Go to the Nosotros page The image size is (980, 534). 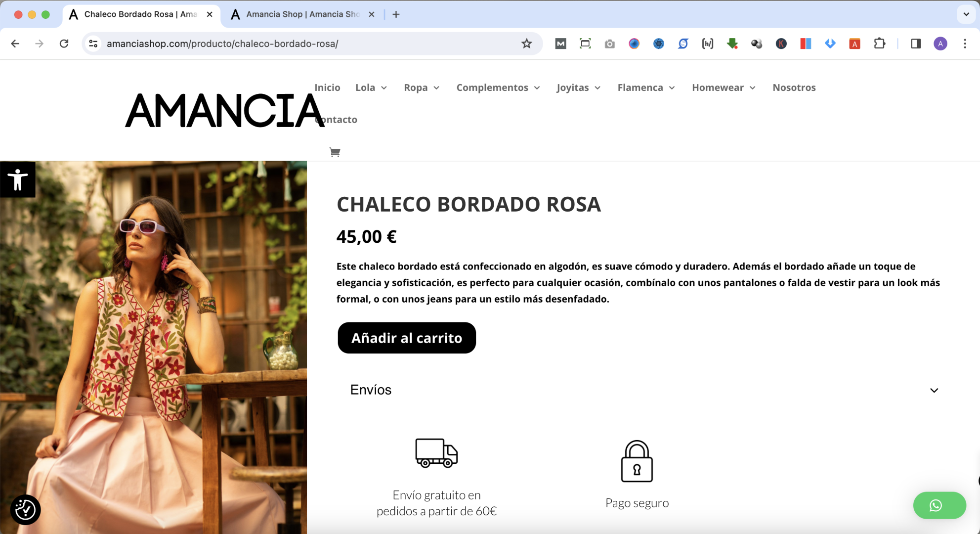(x=794, y=88)
